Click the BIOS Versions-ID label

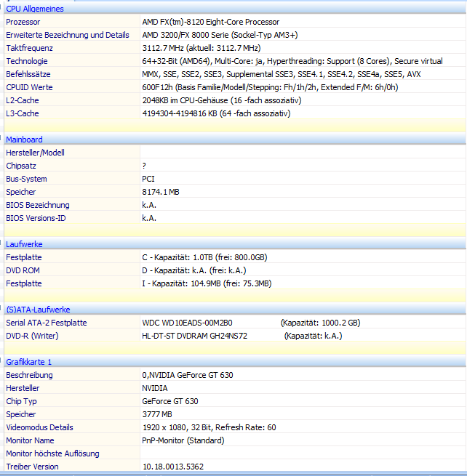click(x=36, y=218)
